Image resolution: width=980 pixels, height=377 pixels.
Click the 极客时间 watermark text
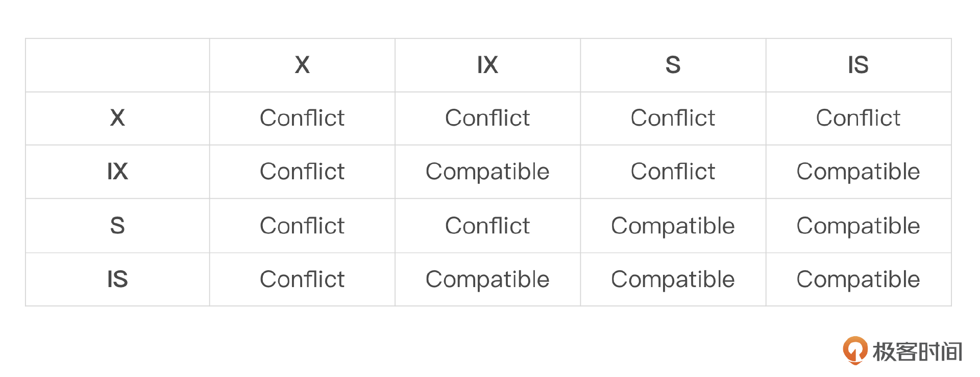coord(917,352)
